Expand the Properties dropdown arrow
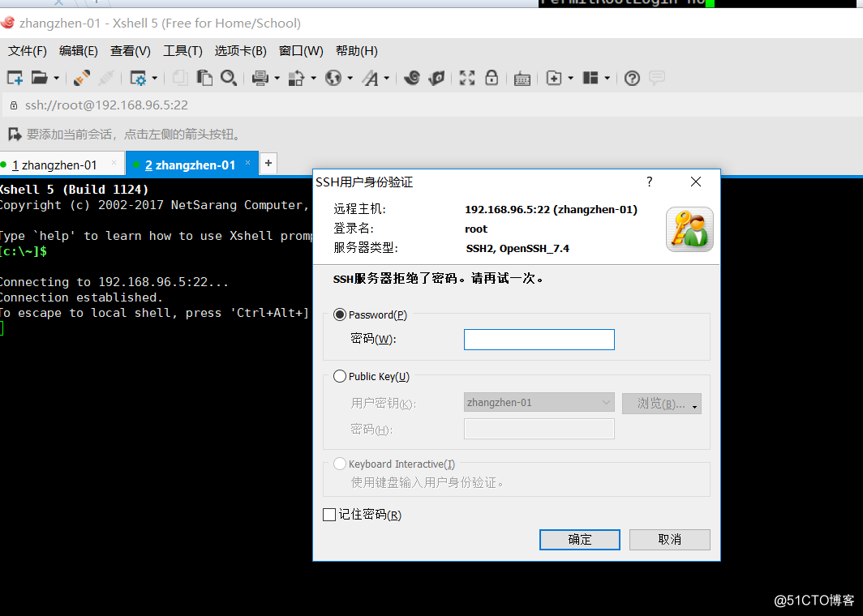Viewport: 863px width, 616px height. pyautogui.click(x=154, y=78)
